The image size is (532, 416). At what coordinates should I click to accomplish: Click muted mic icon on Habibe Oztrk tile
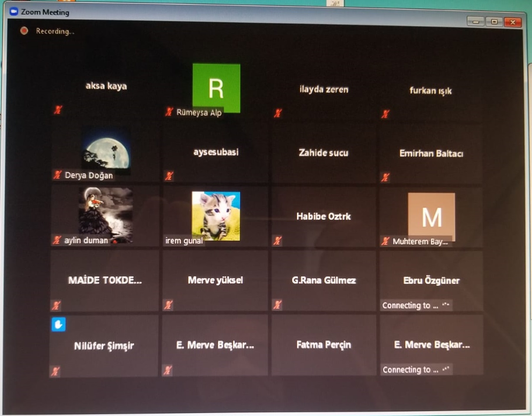(x=278, y=241)
